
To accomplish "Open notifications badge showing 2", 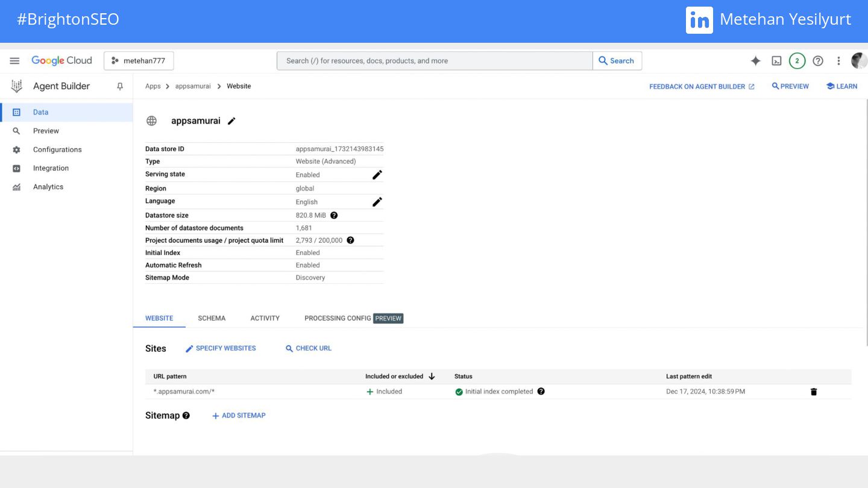I will [797, 61].
